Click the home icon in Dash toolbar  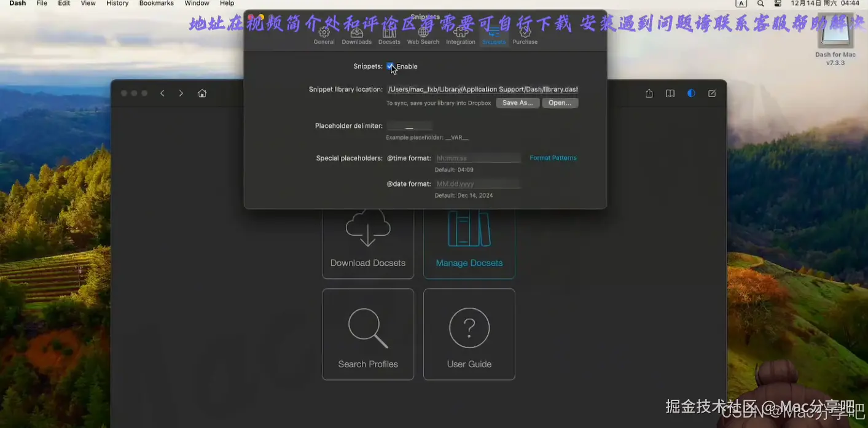202,93
